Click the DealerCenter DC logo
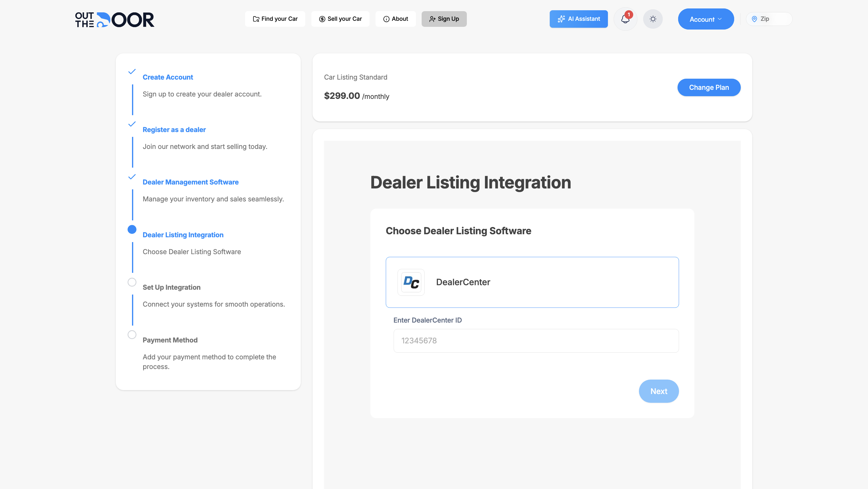Screen dimensions: 868x489 pyautogui.click(x=410, y=282)
